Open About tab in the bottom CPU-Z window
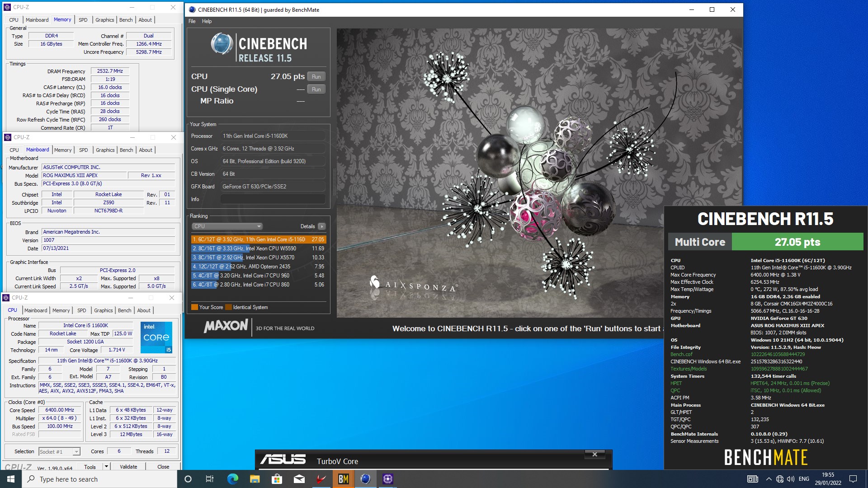The height and width of the screenshot is (488, 868). tap(144, 310)
